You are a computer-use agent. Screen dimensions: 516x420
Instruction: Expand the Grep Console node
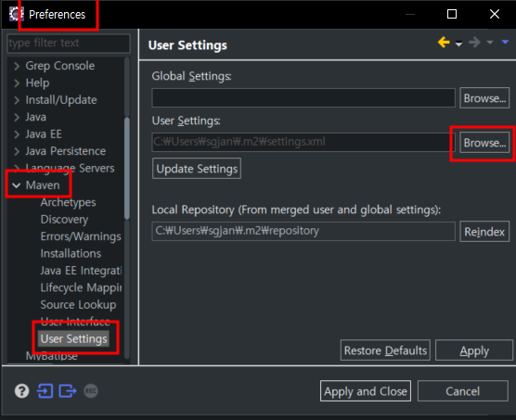point(17,66)
